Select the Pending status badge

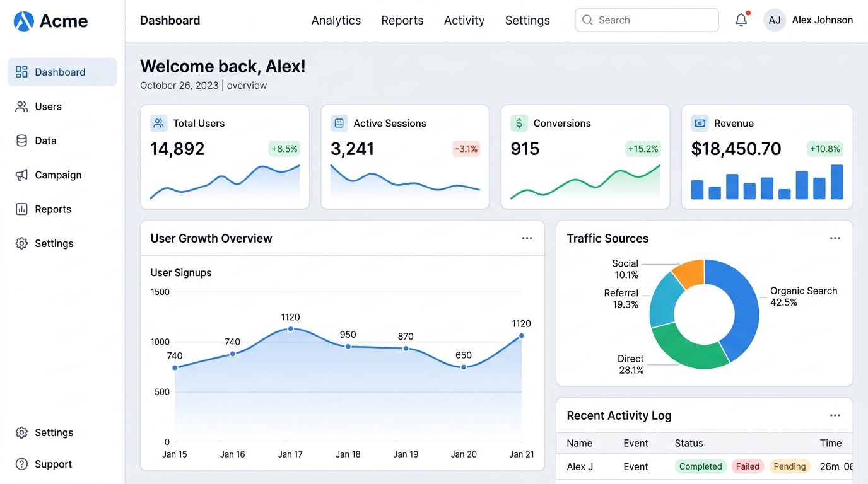click(x=789, y=466)
